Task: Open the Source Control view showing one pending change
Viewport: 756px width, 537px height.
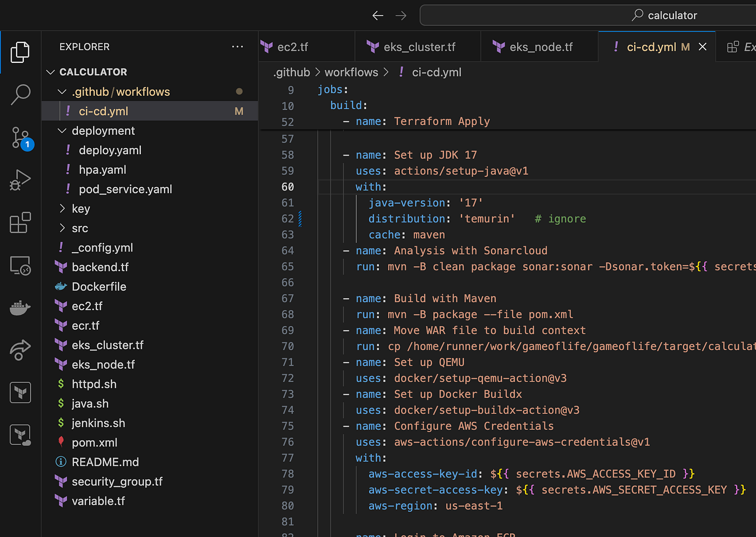Action: [x=21, y=137]
